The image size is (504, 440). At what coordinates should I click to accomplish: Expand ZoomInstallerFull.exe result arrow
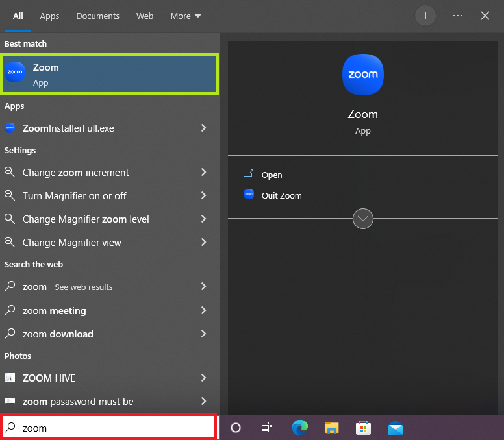[203, 128]
